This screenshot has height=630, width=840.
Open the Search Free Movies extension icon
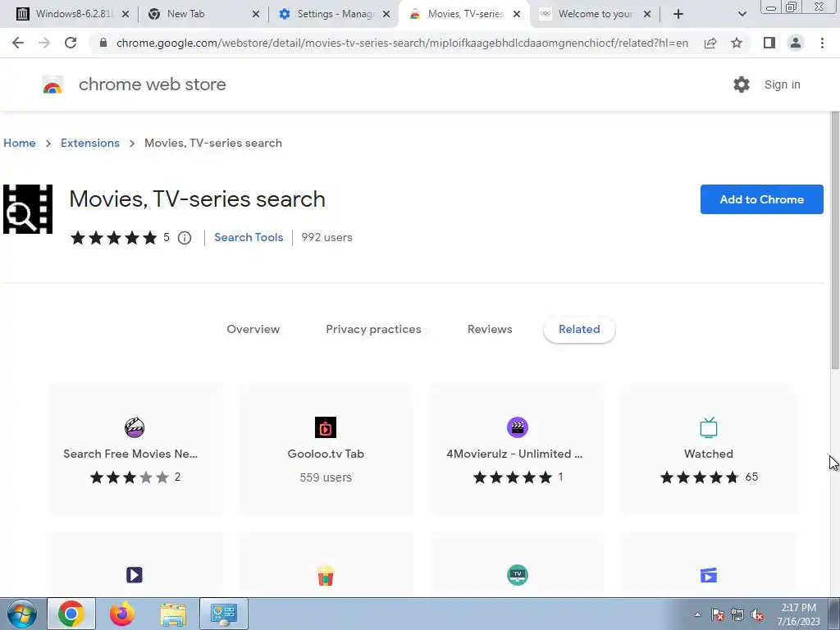click(x=135, y=427)
